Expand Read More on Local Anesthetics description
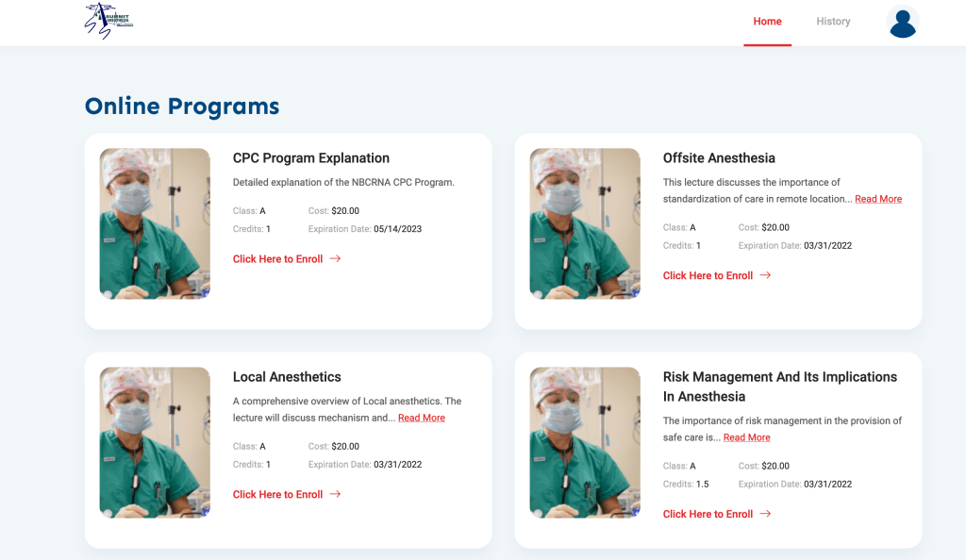Image resolution: width=966 pixels, height=560 pixels. 421,417
